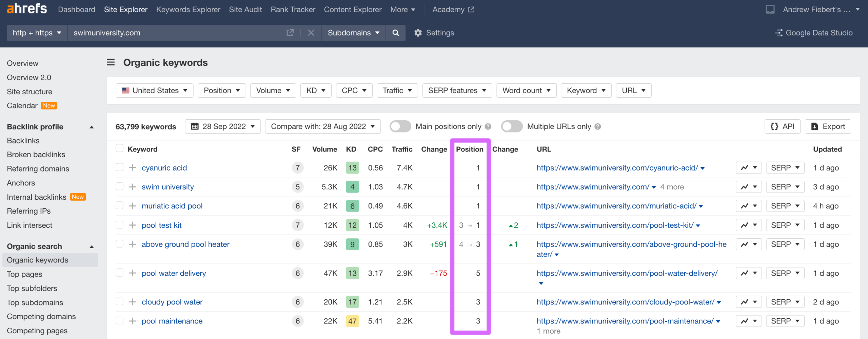This screenshot has width=868, height=339.
Task: Sort by Volume column header
Action: point(324,149)
